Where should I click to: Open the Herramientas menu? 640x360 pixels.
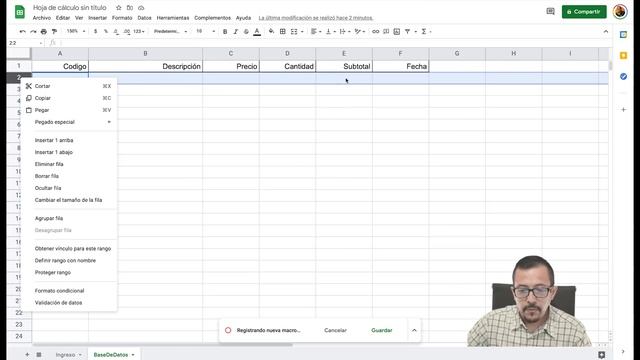point(173,18)
